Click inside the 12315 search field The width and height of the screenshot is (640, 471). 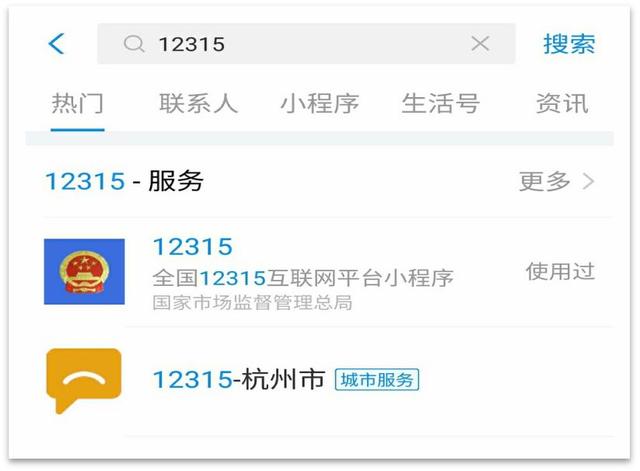(306, 44)
